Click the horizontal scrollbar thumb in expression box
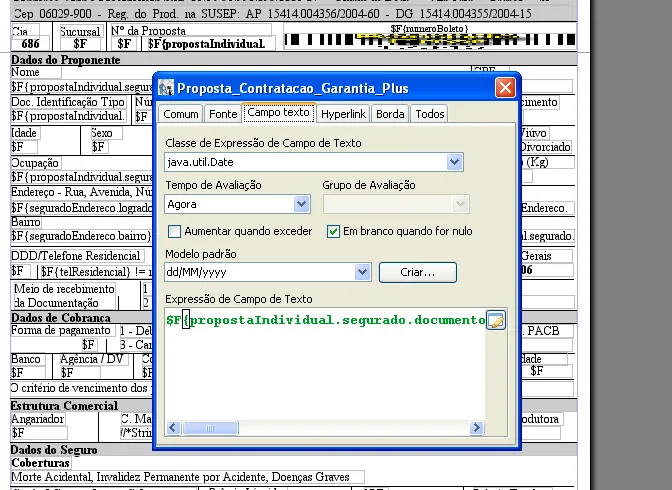Viewport: 672px width, 490px height. pyautogui.click(x=210, y=428)
